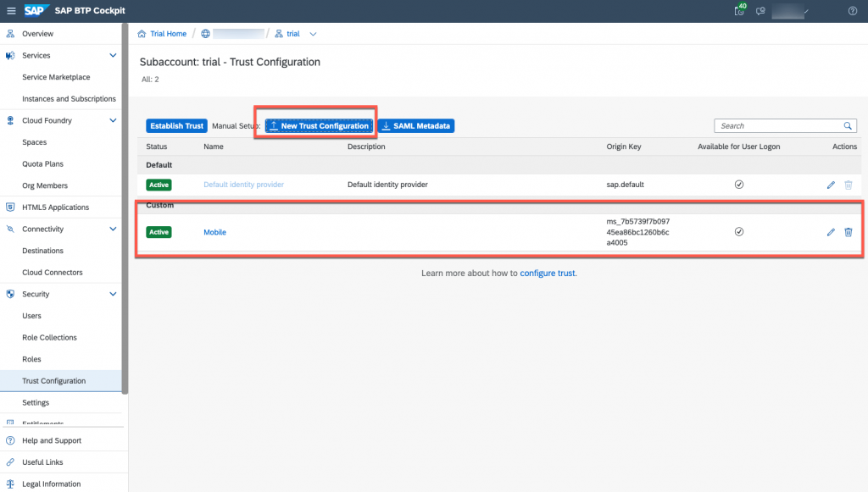
Task: Click the Useful Links chain icon
Action: pos(10,462)
